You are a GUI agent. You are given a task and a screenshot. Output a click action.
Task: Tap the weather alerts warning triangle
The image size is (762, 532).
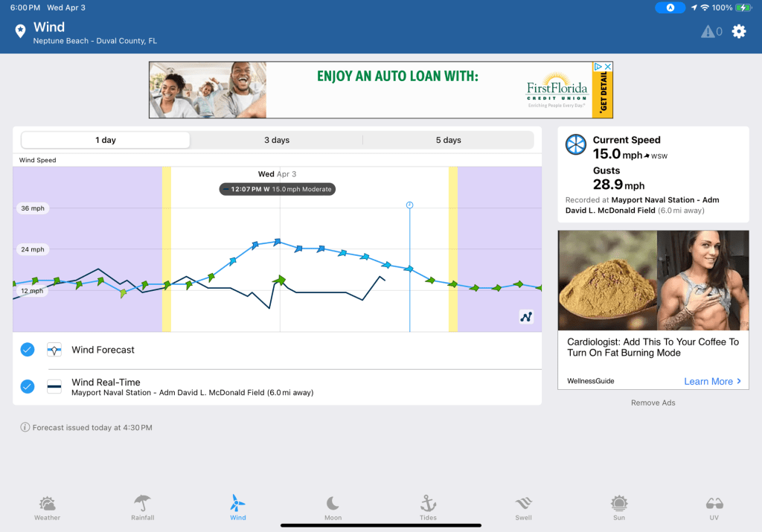coord(708,31)
